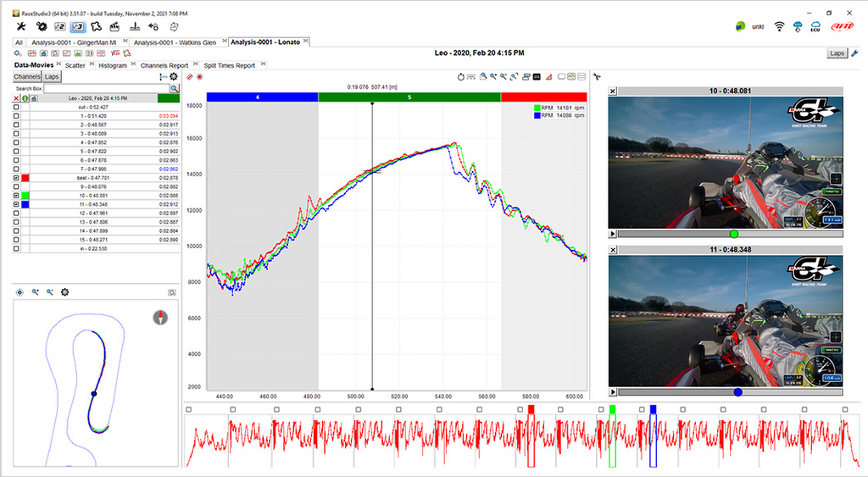Viewport: 868px width, 477px height.
Task: Click the search magnifier next to Search Box
Action: click(174, 88)
